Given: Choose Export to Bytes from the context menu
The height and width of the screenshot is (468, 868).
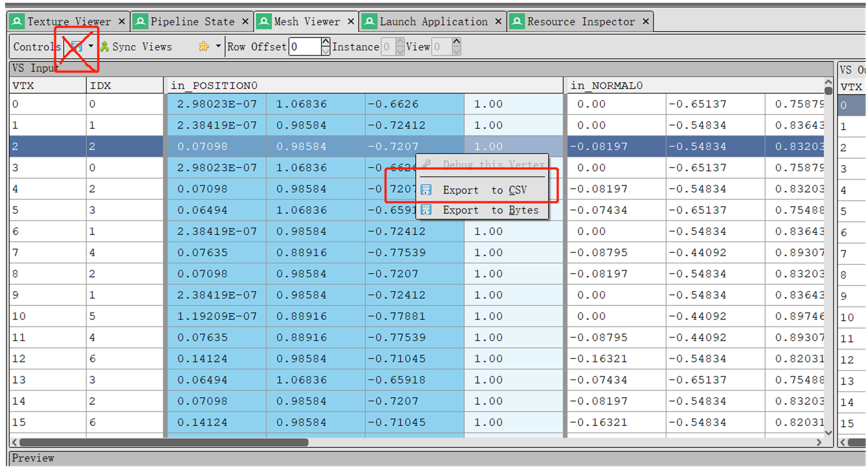Looking at the screenshot, I should pyautogui.click(x=484, y=210).
